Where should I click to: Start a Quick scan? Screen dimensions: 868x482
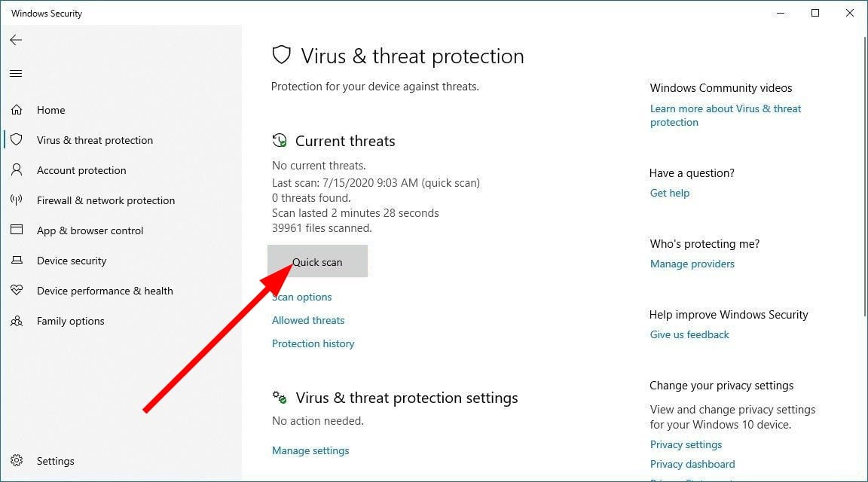[317, 261]
